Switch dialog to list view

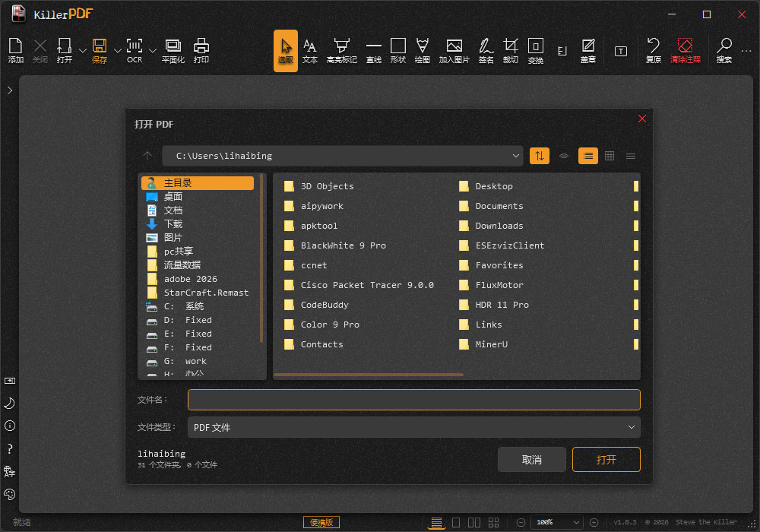pyautogui.click(x=588, y=156)
